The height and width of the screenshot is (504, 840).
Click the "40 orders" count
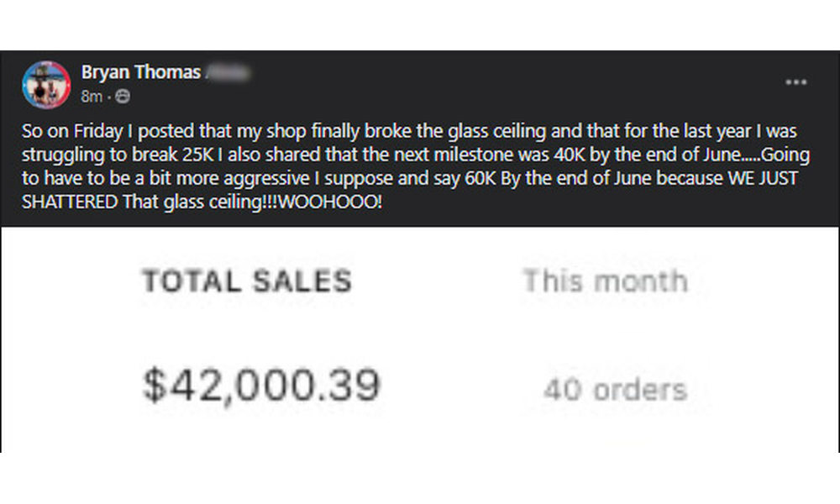click(615, 390)
